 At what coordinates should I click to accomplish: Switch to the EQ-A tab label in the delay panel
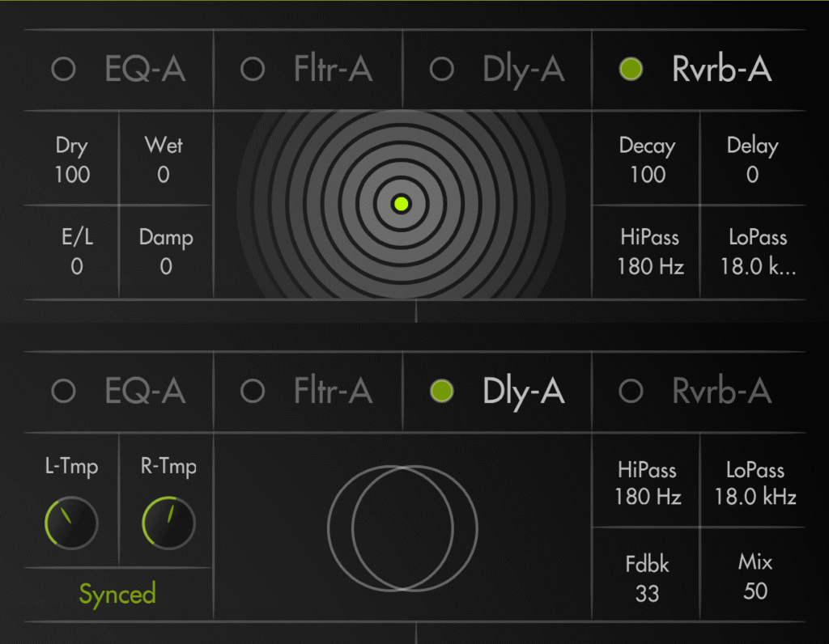point(145,392)
